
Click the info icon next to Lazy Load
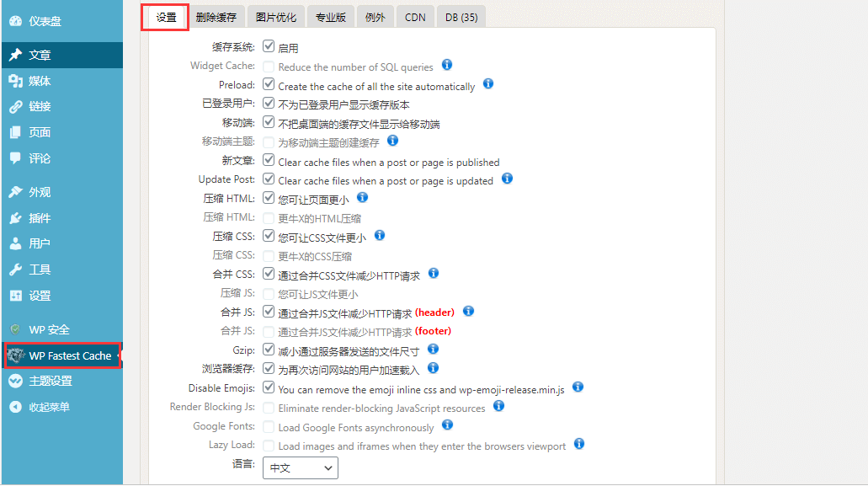(578, 444)
